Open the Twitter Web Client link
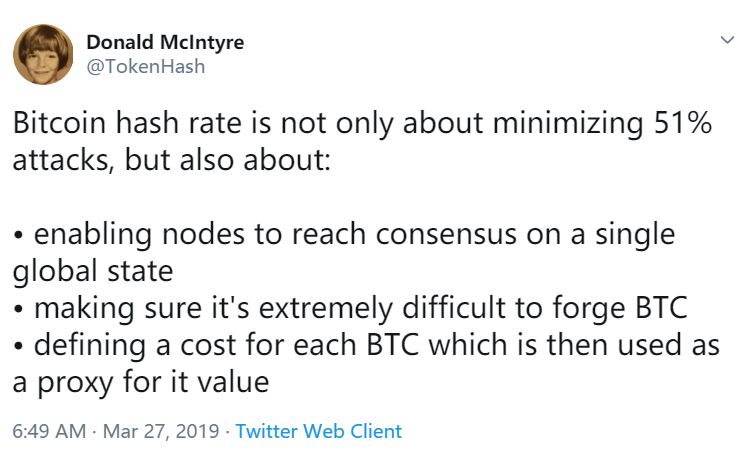 (319, 431)
